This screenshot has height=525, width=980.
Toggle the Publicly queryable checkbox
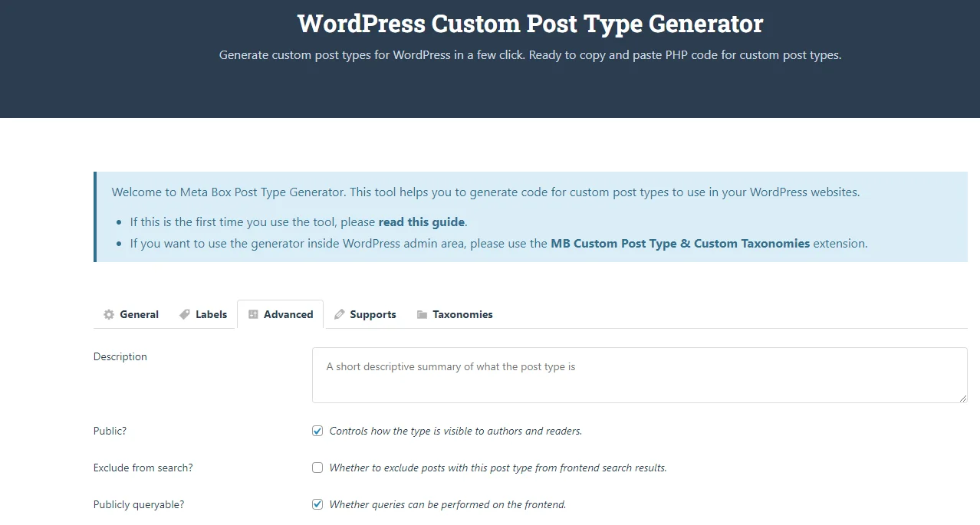coord(317,504)
